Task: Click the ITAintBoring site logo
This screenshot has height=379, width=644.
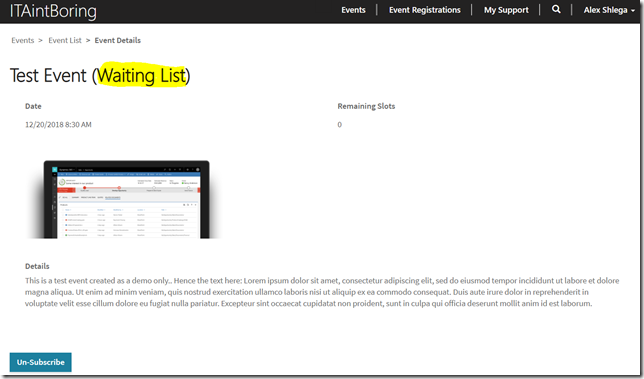Action: 53,11
